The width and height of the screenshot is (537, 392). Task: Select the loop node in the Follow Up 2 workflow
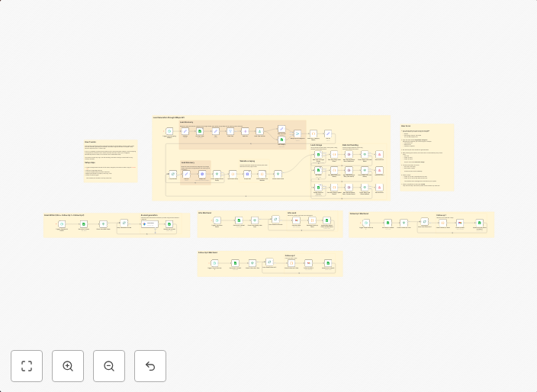[x=269, y=262]
